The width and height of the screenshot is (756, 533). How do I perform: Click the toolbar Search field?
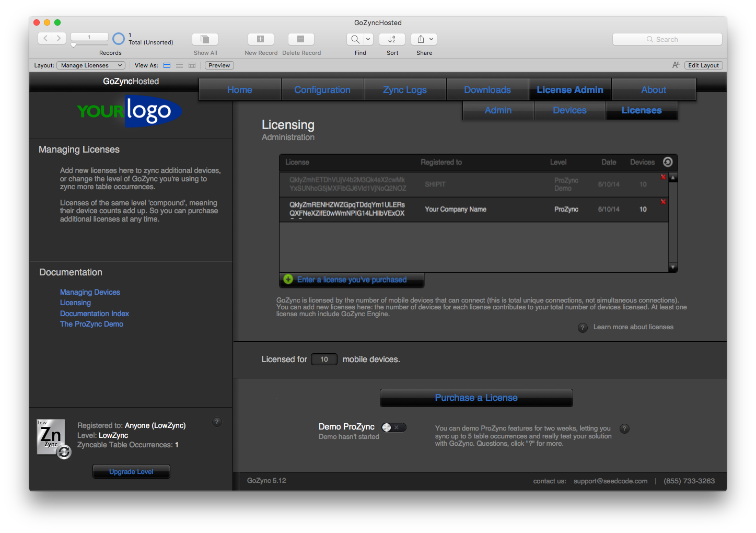point(667,39)
